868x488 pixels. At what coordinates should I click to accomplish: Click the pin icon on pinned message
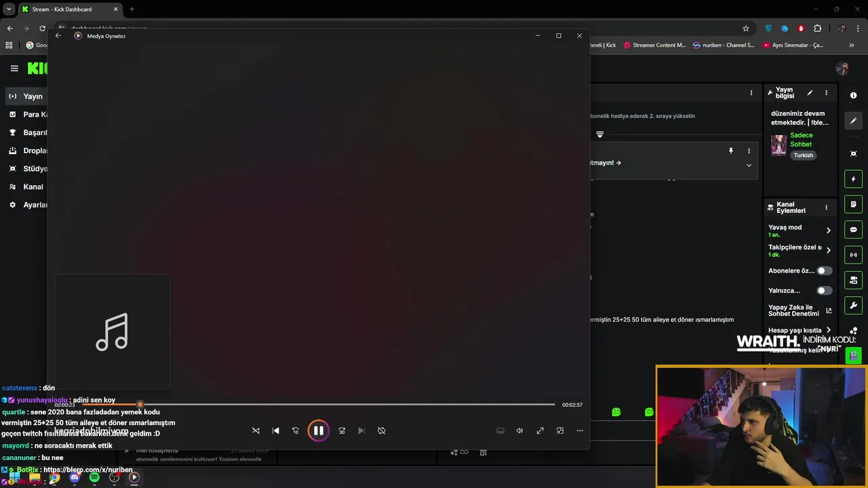pyautogui.click(x=730, y=151)
